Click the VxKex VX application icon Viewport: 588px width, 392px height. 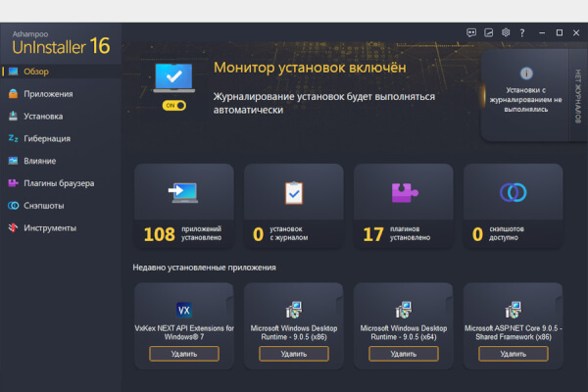coord(184,310)
